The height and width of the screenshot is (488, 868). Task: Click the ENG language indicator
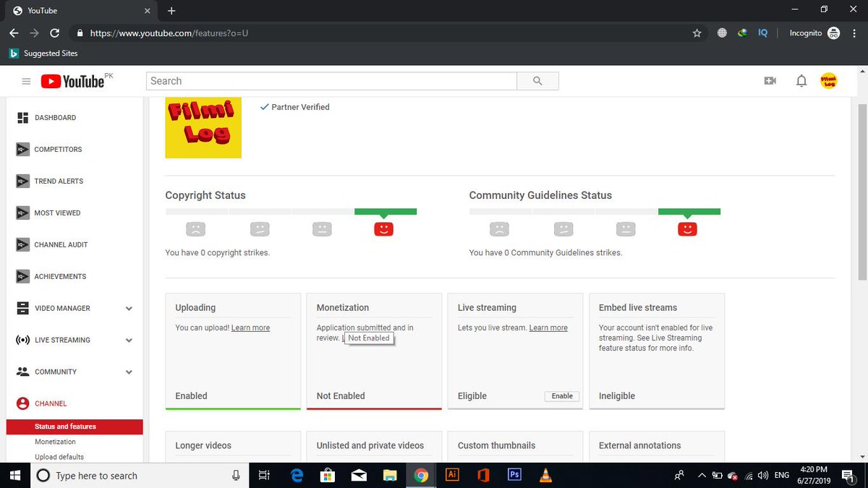[x=782, y=475]
